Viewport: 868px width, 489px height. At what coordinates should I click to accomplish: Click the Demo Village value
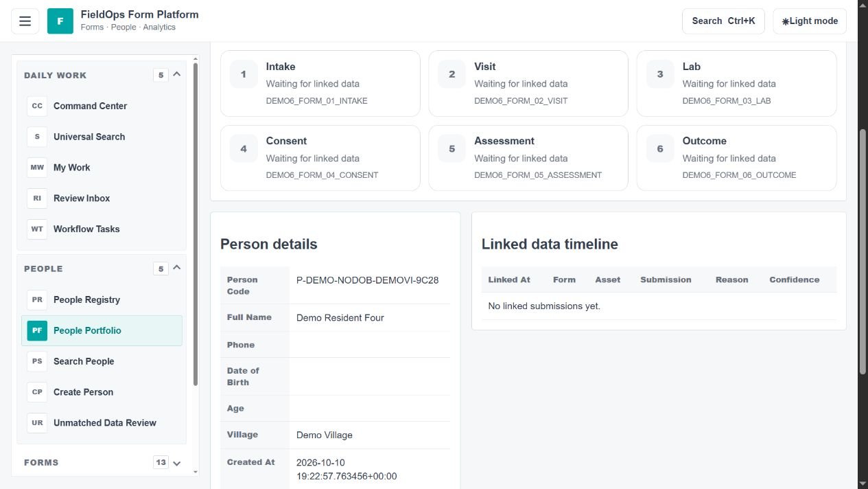324,435
